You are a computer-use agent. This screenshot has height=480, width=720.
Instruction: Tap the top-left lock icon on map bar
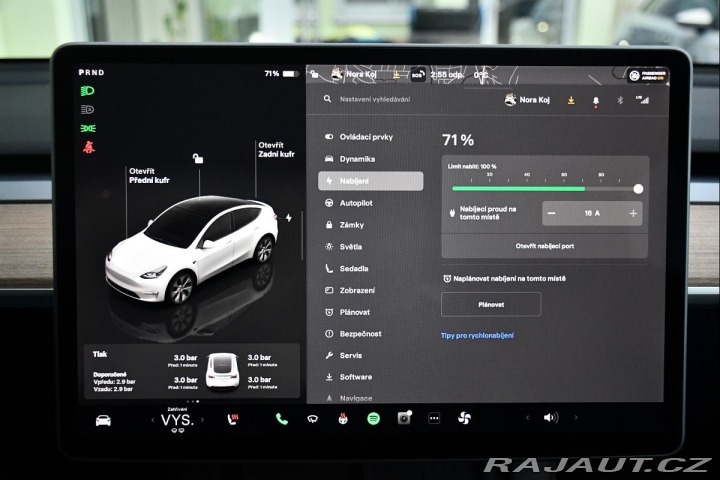[315, 74]
